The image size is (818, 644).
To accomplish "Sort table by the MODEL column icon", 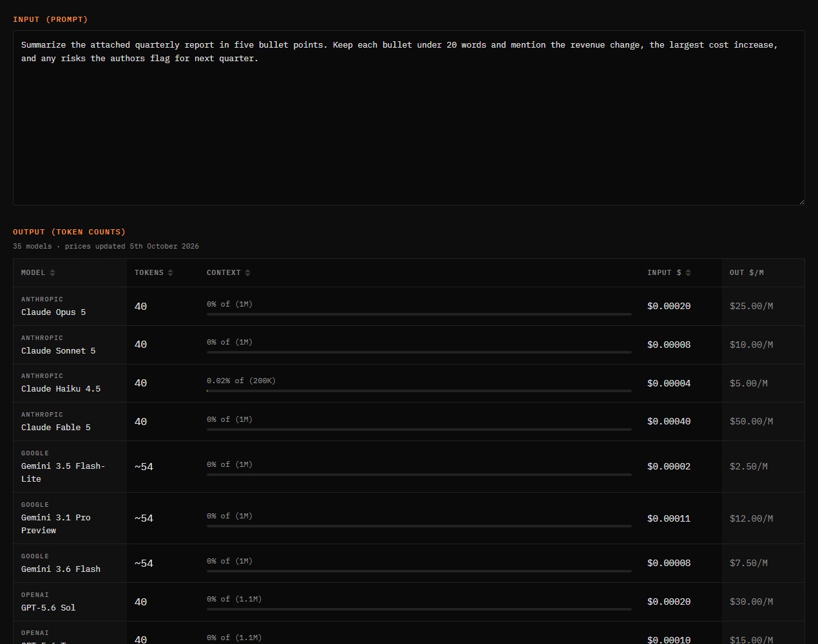I will coord(52,273).
